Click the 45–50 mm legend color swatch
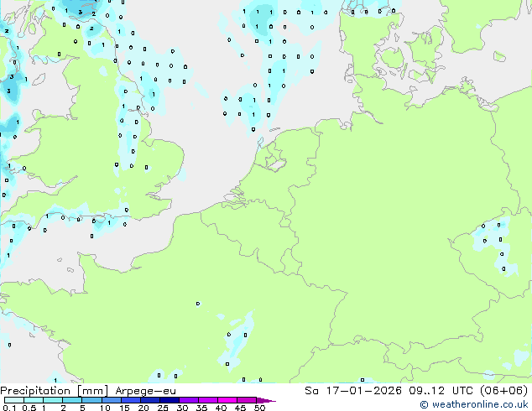This screenshot has width=532, height=411. pos(247,400)
